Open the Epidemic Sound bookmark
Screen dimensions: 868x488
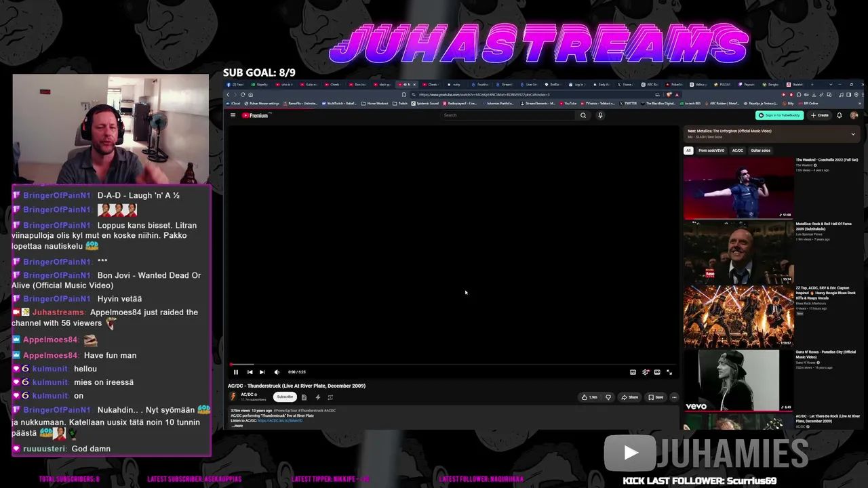point(426,104)
